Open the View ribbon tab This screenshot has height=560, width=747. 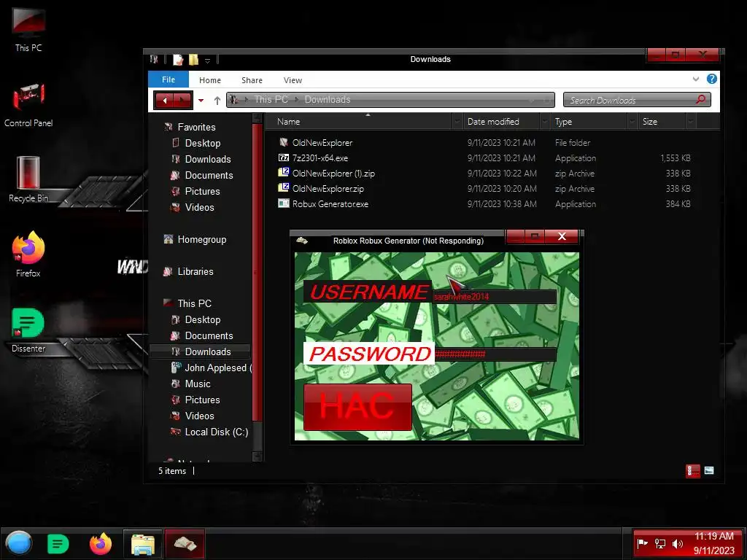[x=293, y=80]
